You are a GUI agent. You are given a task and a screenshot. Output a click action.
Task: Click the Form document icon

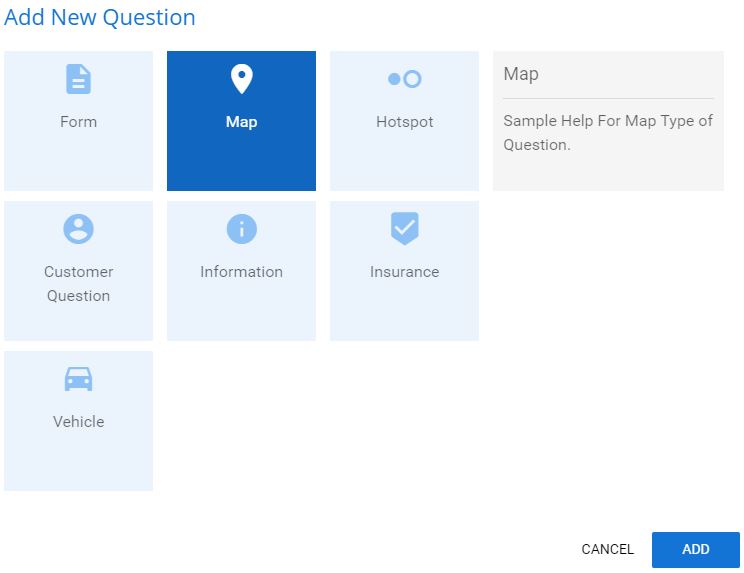tap(78, 79)
